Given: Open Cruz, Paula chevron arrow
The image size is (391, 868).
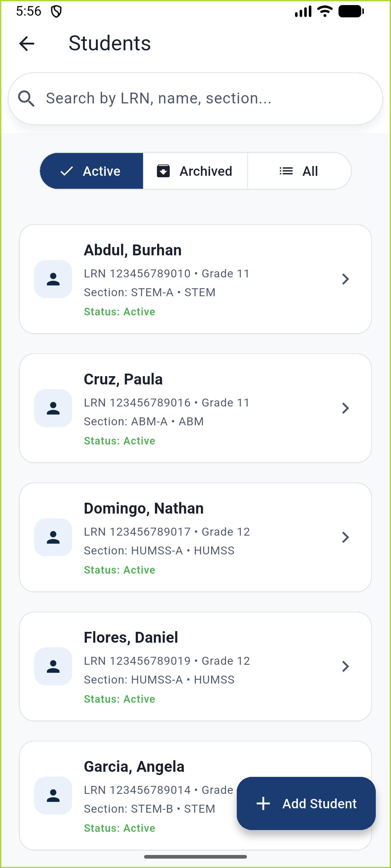Looking at the screenshot, I should [346, 408].
